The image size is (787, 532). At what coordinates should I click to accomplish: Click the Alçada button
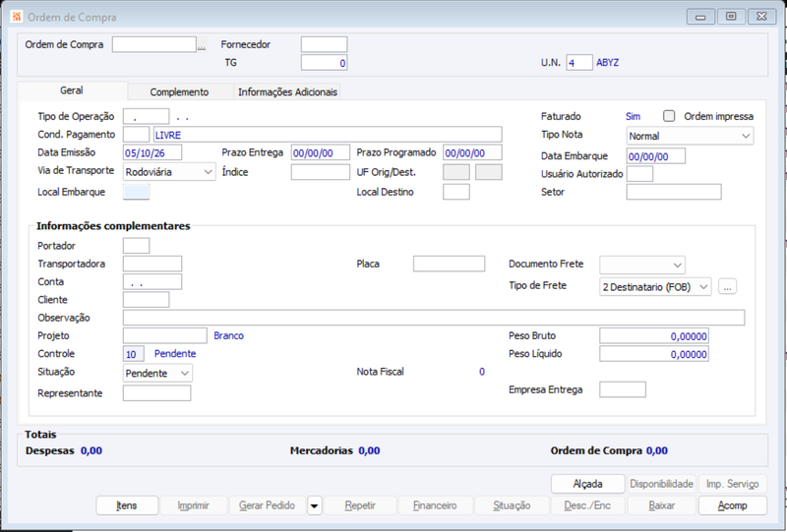587,484
